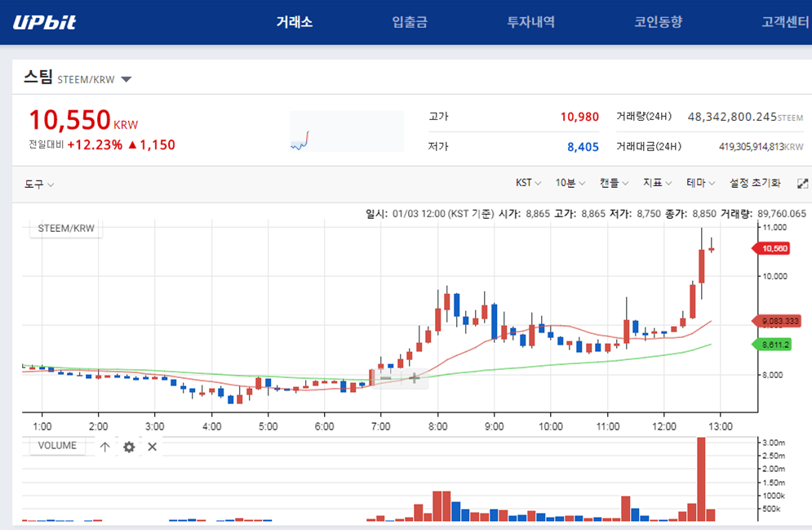The width and height of the screenshot is (812, 530).
Task: Click the current price 10,550 KRW
Action: [83, 120]
